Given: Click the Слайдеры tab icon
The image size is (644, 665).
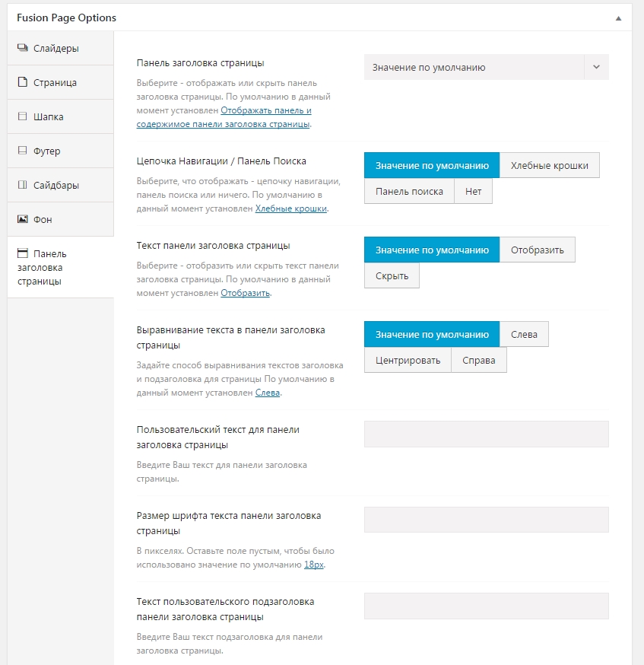Looking at the screenshot, I should coord(22,49).
